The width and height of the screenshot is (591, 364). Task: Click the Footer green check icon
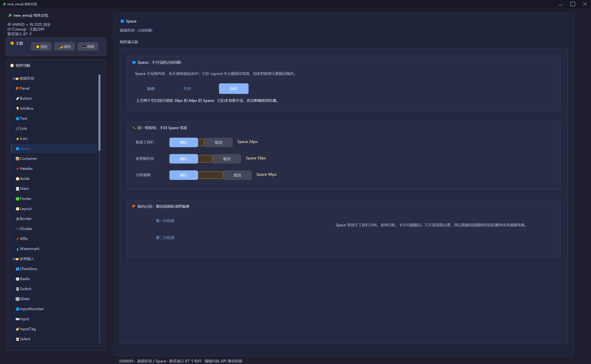[17, 199]
